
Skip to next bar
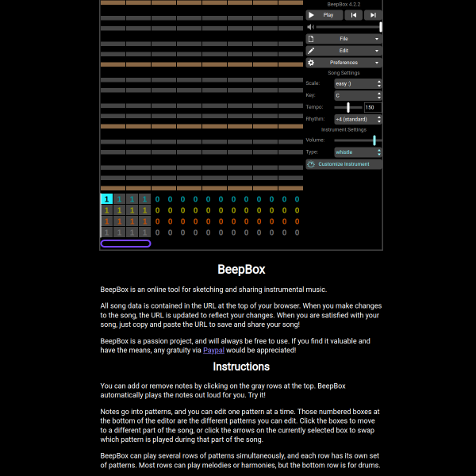click(373, 15)
